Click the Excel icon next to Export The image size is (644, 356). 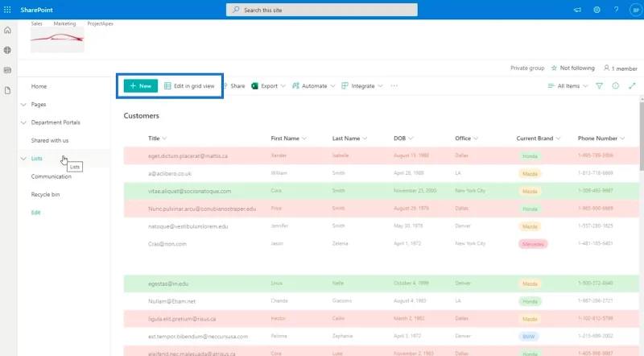pos(254,86)
